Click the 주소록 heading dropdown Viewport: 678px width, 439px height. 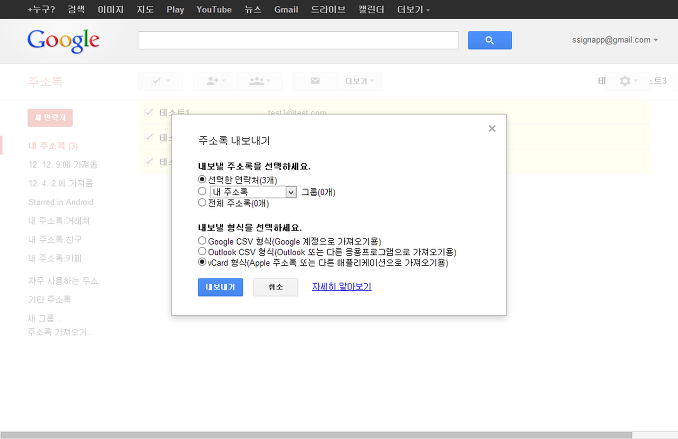coord(45,81)
